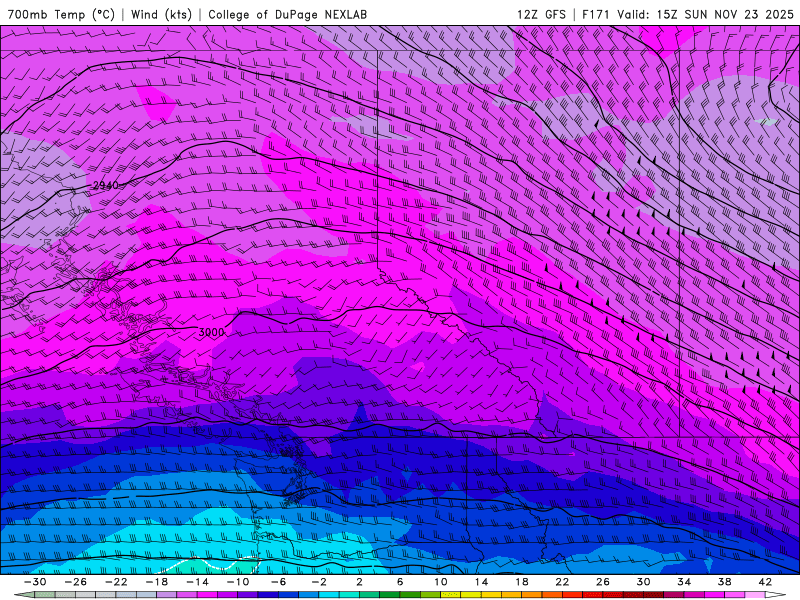800x600 pixels.
Task: Click the "College of DuPage NEXLAB" text
Action: (x=287, y=14)
